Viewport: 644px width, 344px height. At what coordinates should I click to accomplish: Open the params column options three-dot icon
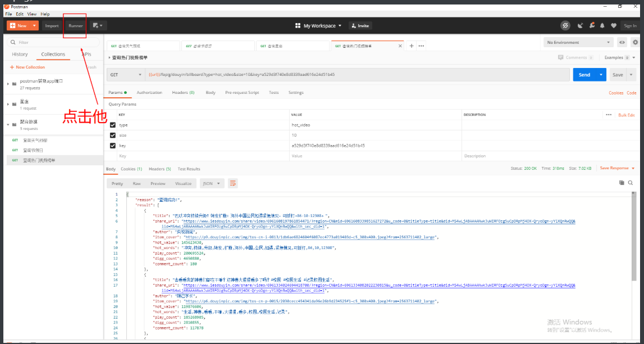[609, 115]
